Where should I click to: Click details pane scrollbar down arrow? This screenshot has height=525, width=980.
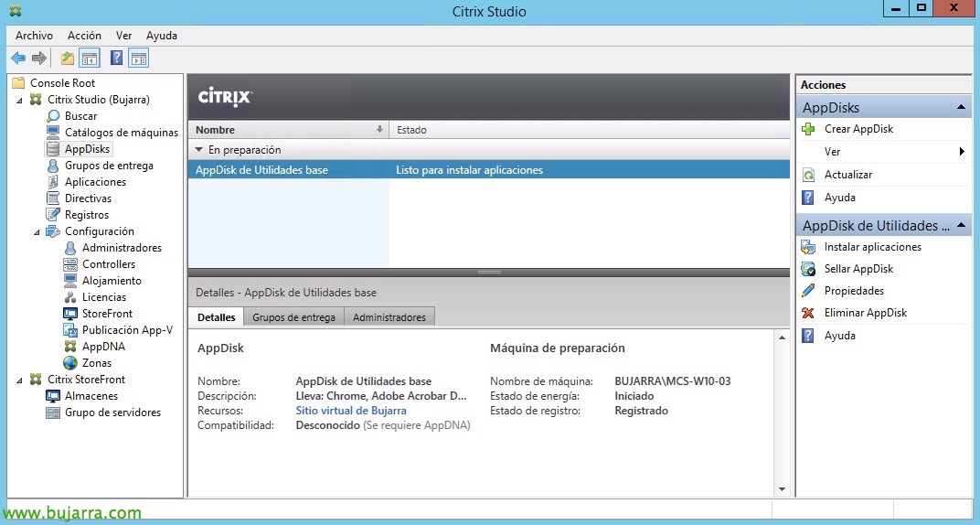pos(782,489)
